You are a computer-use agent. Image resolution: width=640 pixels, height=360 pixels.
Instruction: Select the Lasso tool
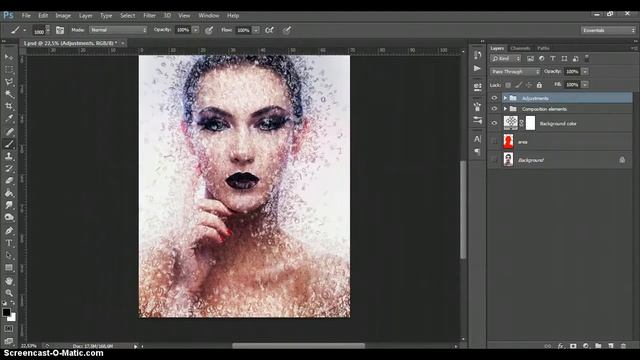coord(9,82)
